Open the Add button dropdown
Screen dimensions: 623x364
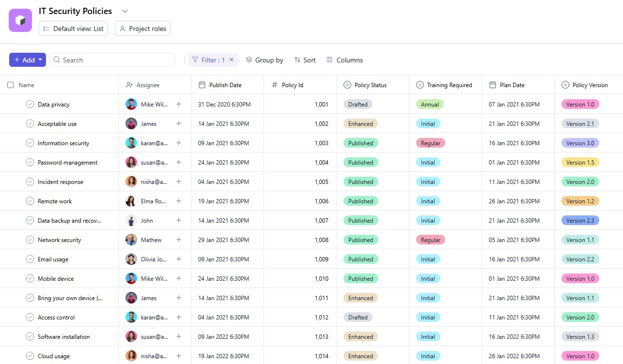41,60
